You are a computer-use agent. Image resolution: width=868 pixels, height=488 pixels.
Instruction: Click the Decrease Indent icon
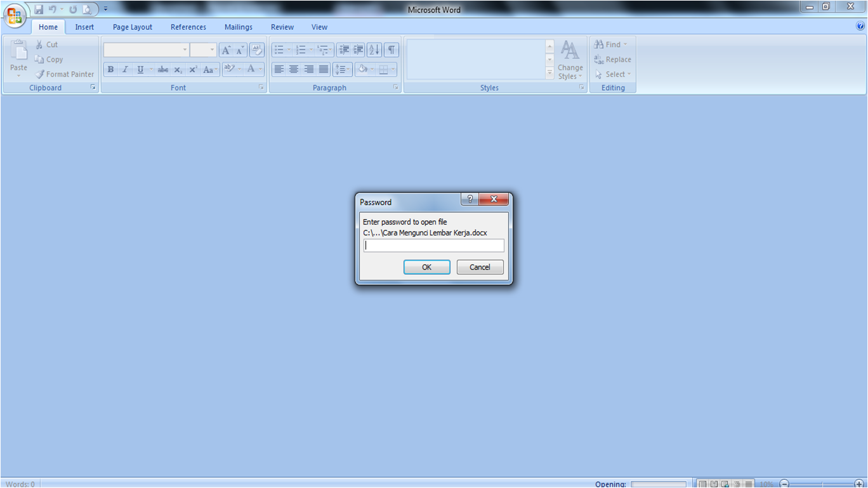345,49
